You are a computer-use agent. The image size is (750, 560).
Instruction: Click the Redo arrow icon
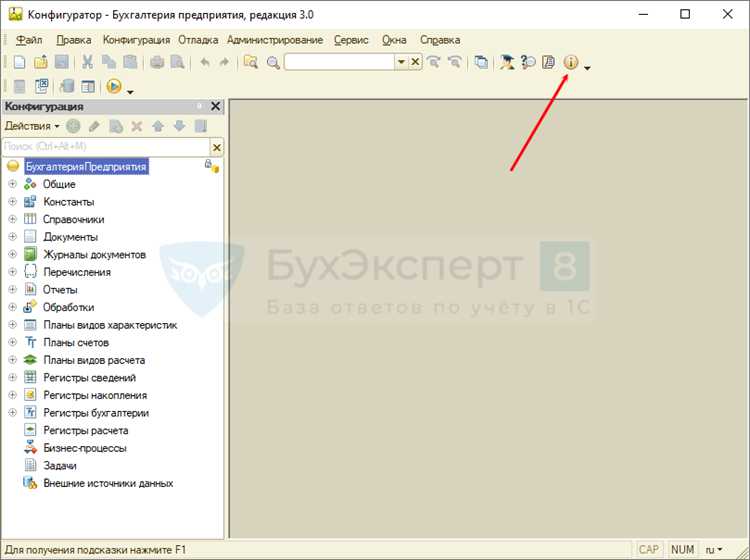[224, 62]
